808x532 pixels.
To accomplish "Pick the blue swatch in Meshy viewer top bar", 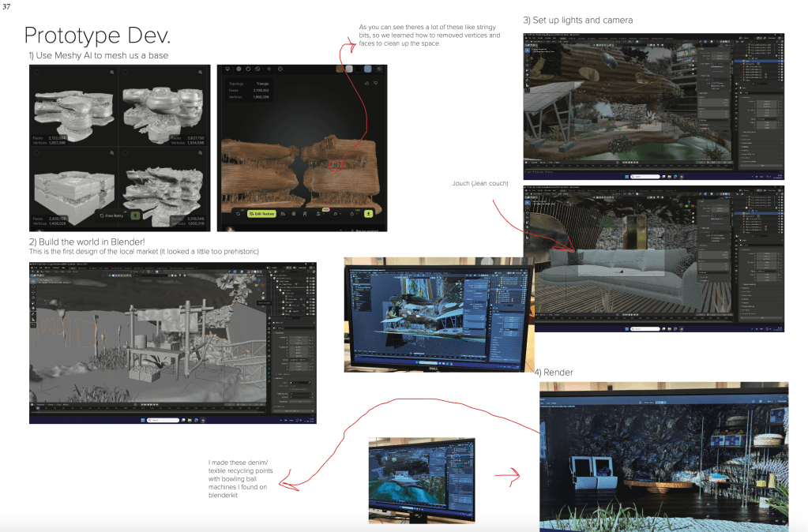I will pyautogui.click(x=367, y=69).
